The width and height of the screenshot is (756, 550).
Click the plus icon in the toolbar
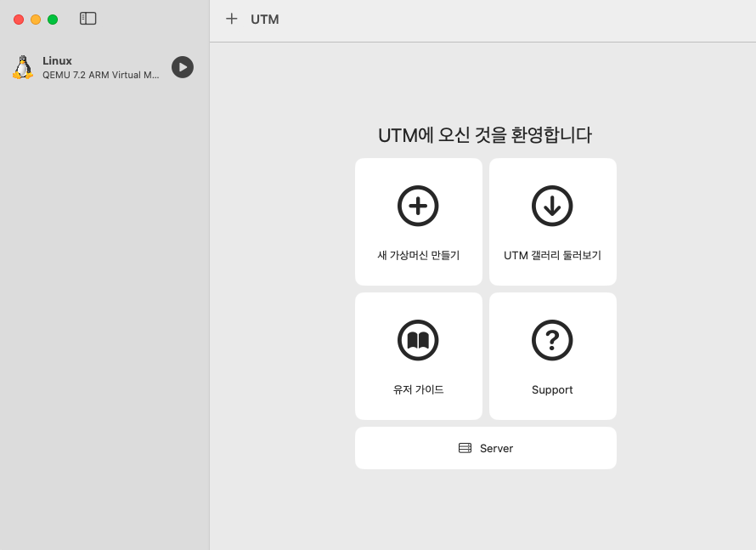click(x=231, y=19)
